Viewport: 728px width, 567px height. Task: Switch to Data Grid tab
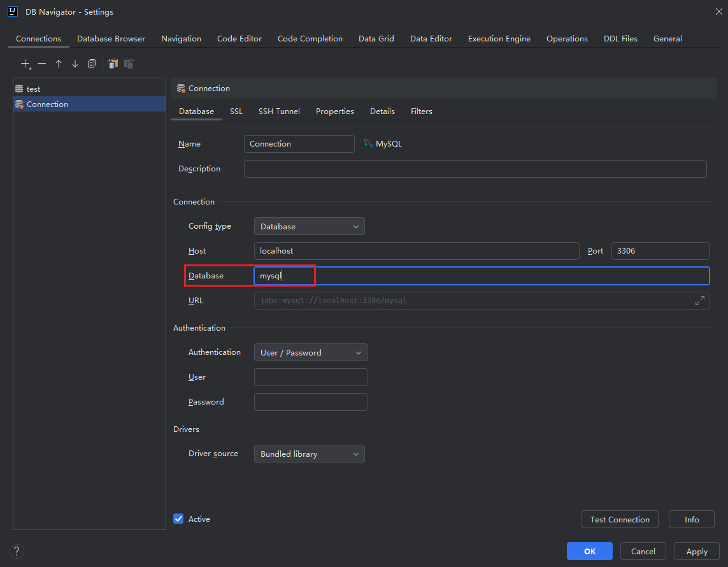(376, 38)
